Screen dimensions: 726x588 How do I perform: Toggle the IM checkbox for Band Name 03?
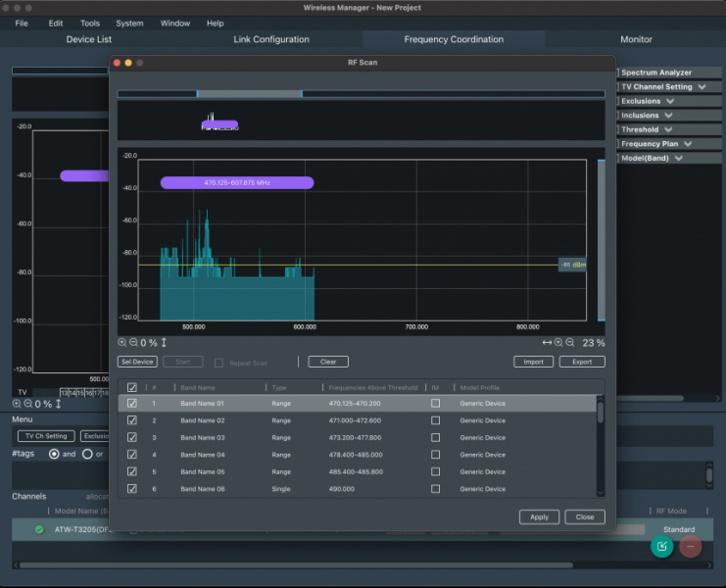coord(435,437)
